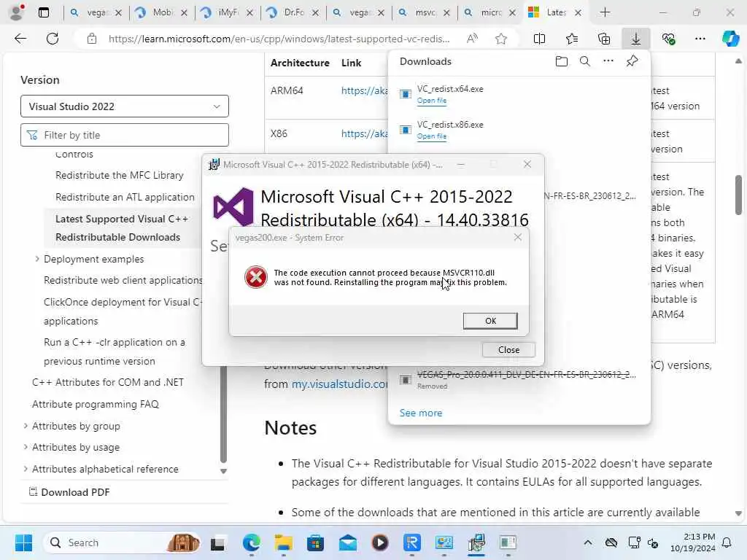Open the Collections icon in the Edge toolbar
The height and width of the screenshot is (560, 747).
603,39
